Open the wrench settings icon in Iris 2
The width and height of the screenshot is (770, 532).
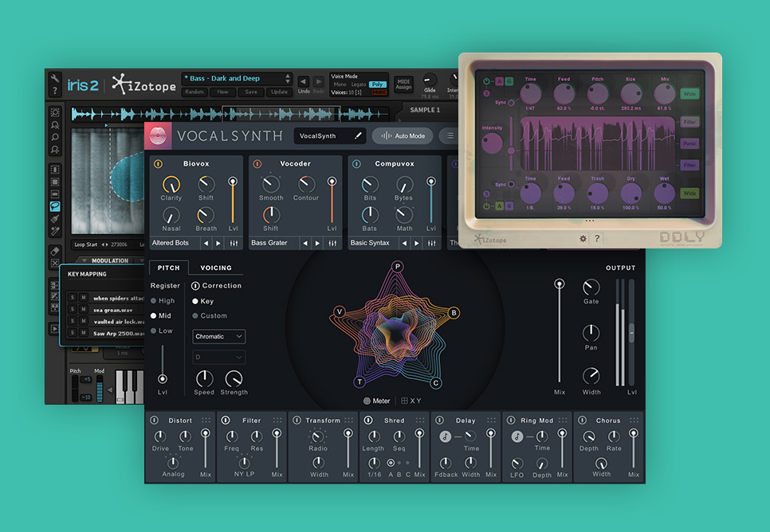(x=54, y=79)
